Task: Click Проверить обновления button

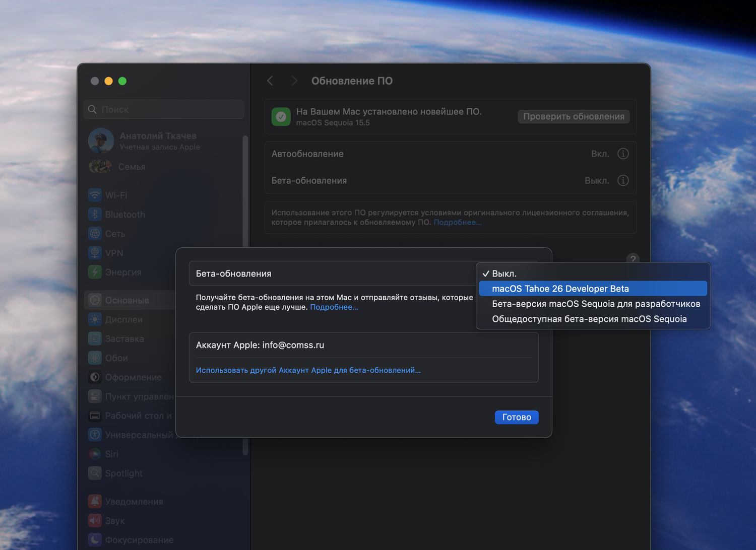Action: pos(574,116)
